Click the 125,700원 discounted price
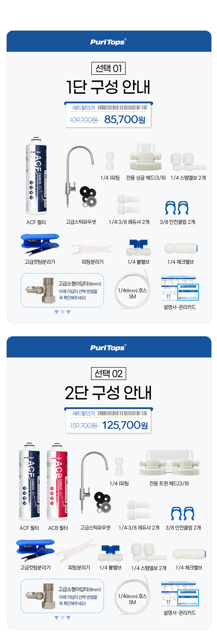The width and height of the screenshot is (217, 644). click(x=125, y=425)
